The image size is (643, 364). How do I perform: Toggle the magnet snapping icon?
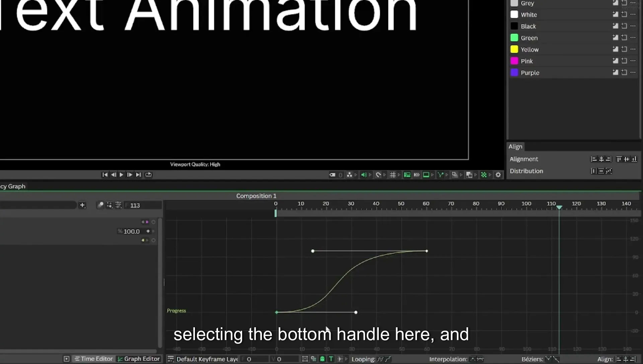tap(378, 175)
